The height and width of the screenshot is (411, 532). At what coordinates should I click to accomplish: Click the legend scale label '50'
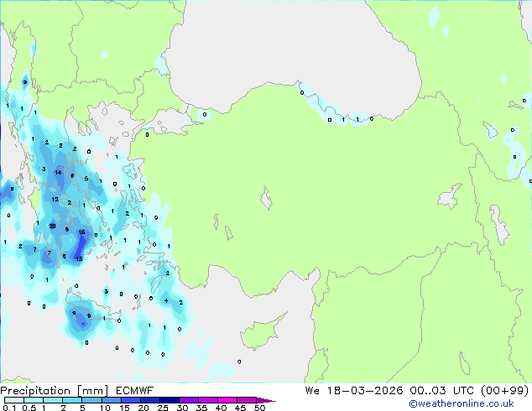click(259, 408)
